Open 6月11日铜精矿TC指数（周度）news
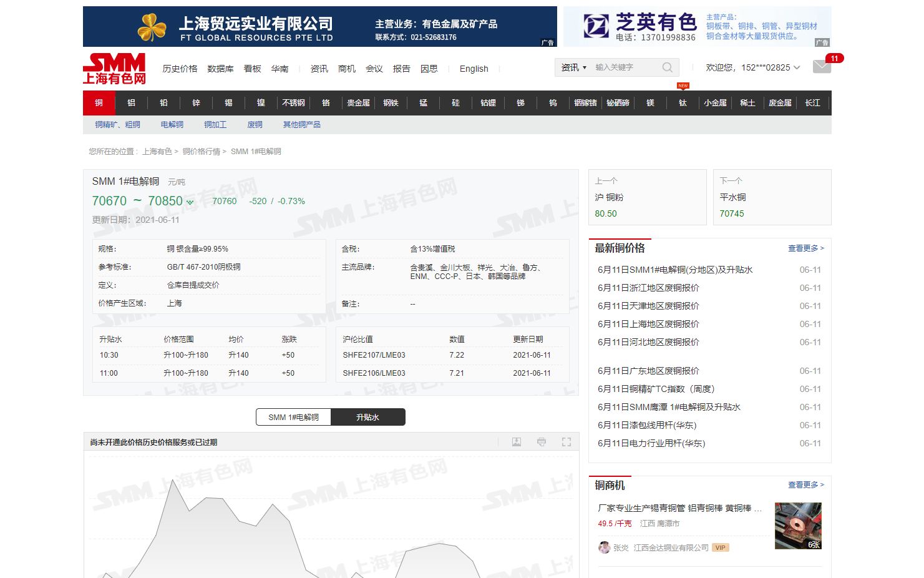The height and width of the screenshot is (578, 924). pyautogui.click(x=656, y=389)
